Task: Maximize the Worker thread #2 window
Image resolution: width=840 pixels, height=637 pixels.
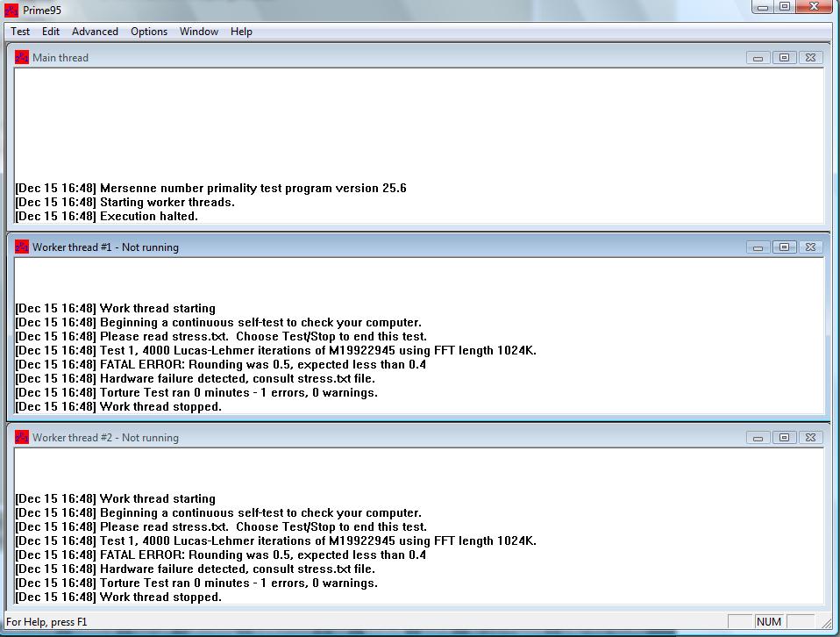Action: tap(784, 438)
